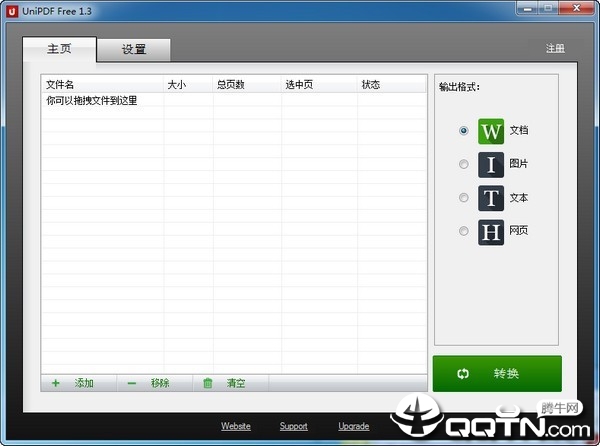The image size is (600, 446).
Task: Click the 总页数 column header
Action: [247, 85]
